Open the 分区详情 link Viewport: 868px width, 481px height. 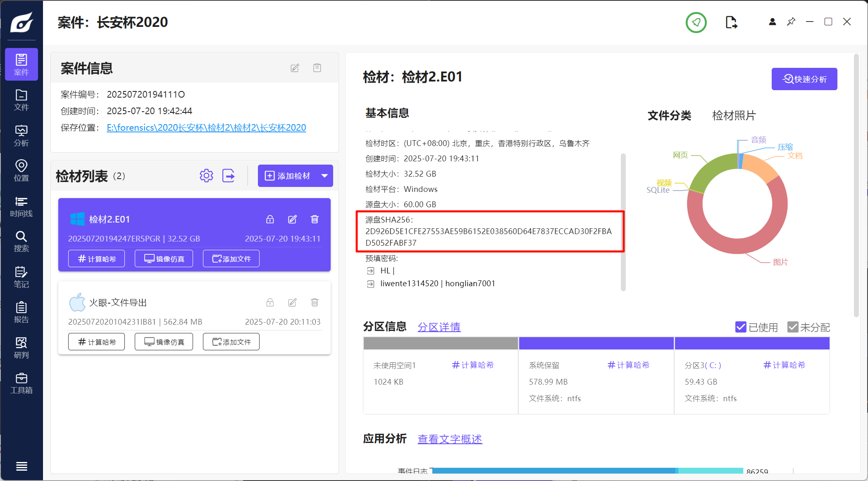439,327
